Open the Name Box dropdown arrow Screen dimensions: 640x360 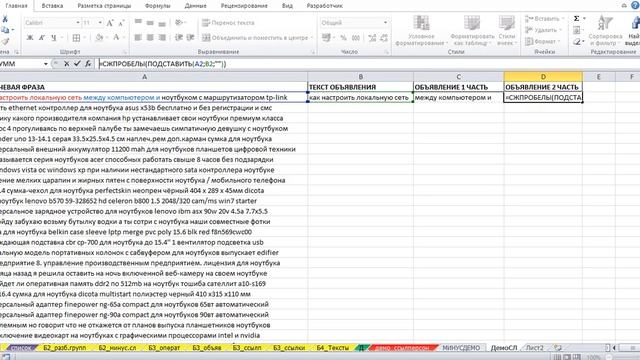pos(45,64)
